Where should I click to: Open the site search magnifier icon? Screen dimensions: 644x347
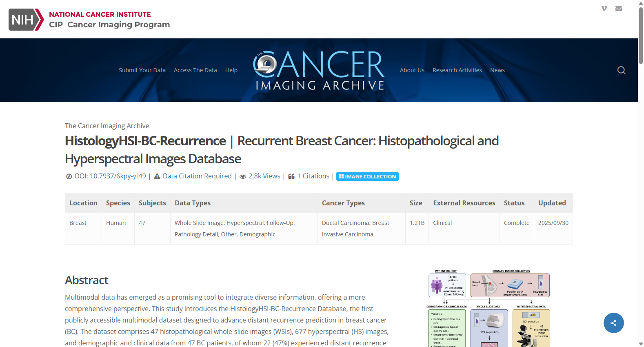click(622, 70)
